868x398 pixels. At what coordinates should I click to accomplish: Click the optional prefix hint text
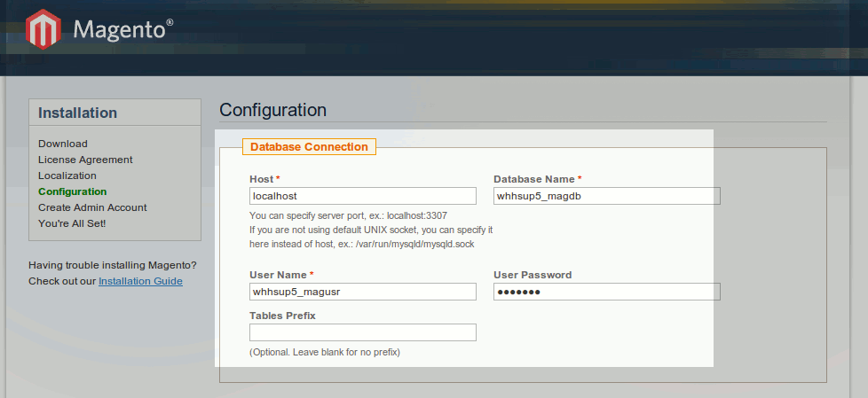click(325, 352)
